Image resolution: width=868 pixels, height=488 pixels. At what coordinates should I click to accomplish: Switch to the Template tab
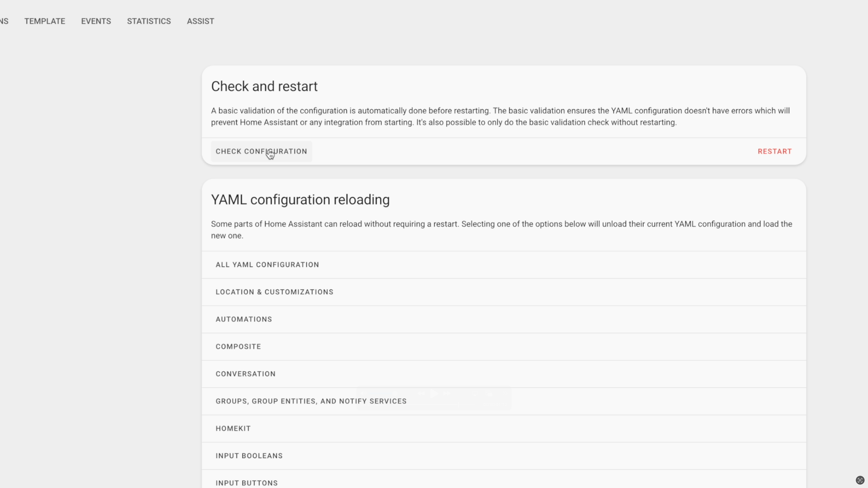tap(45, 21)
